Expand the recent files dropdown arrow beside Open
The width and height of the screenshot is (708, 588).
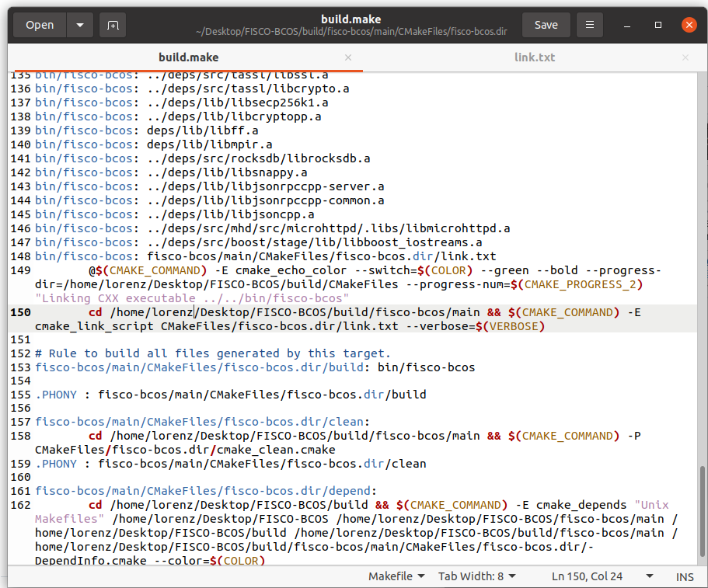(80, 25)
